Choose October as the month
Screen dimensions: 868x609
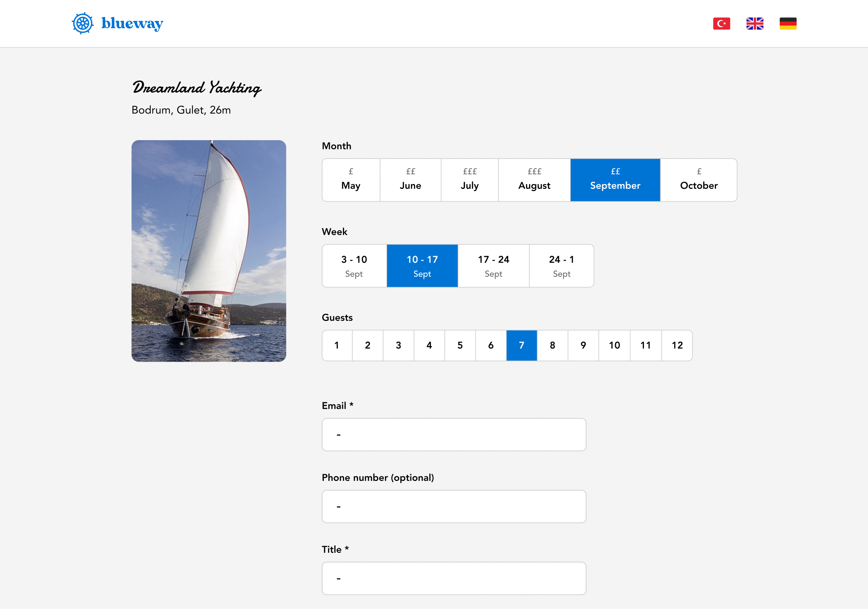(x=699, y=180)
